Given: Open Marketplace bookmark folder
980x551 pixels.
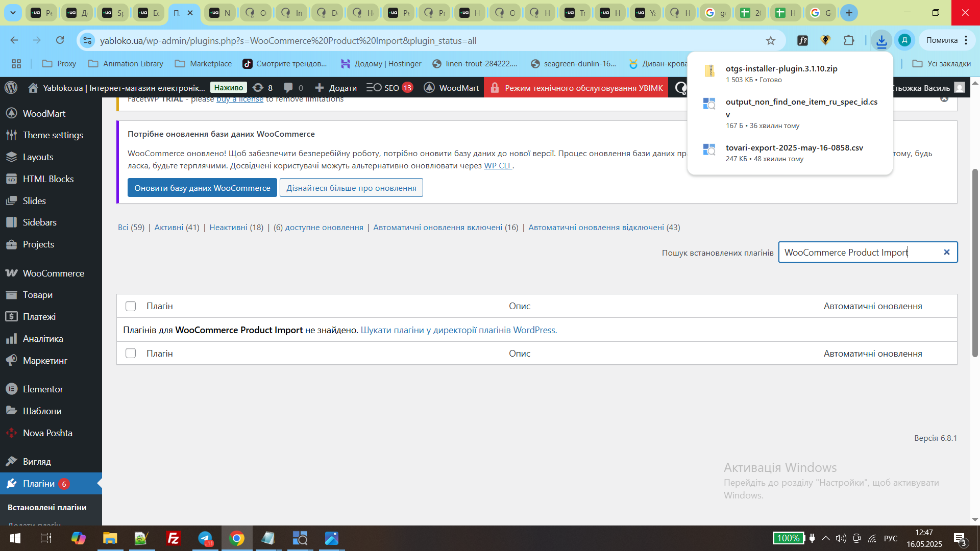Looking at the screenshot, I should (x=203, y=64).
